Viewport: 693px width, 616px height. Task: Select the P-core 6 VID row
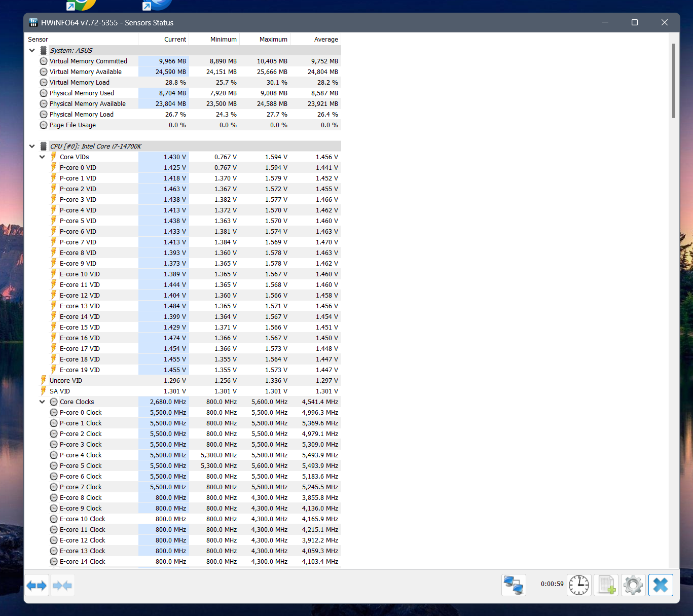[183, 231]
